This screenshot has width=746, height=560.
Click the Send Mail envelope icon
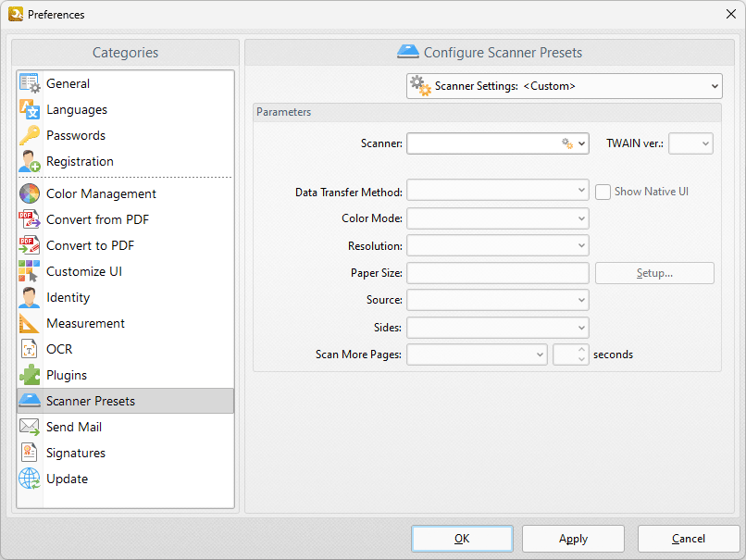[30, 427]
